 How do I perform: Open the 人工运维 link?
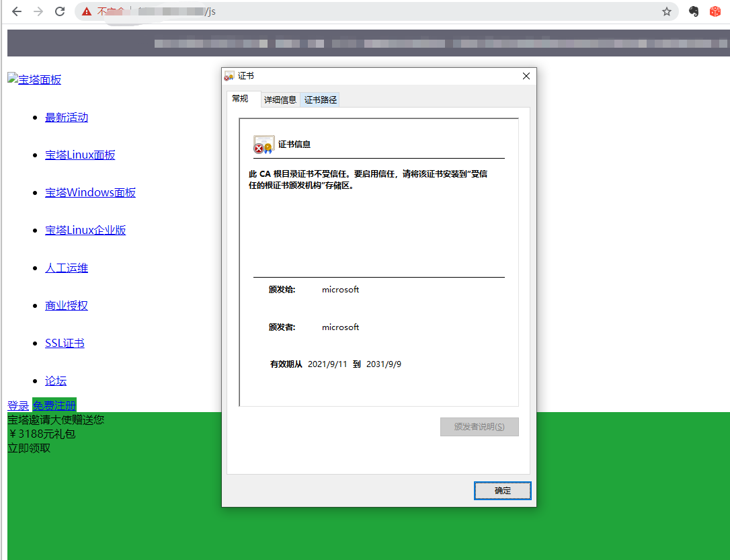(67, 268)
